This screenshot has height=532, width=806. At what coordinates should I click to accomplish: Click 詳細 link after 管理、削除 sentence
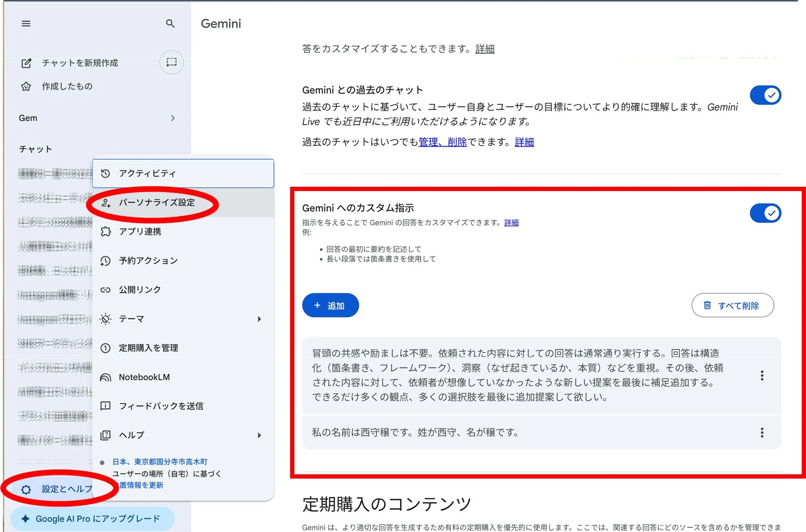(x=524, y=142)
